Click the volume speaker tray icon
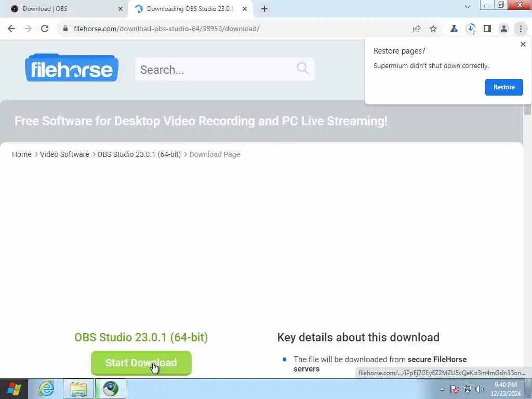This screenshot has width=532, height=399. (x=480, y=389)
